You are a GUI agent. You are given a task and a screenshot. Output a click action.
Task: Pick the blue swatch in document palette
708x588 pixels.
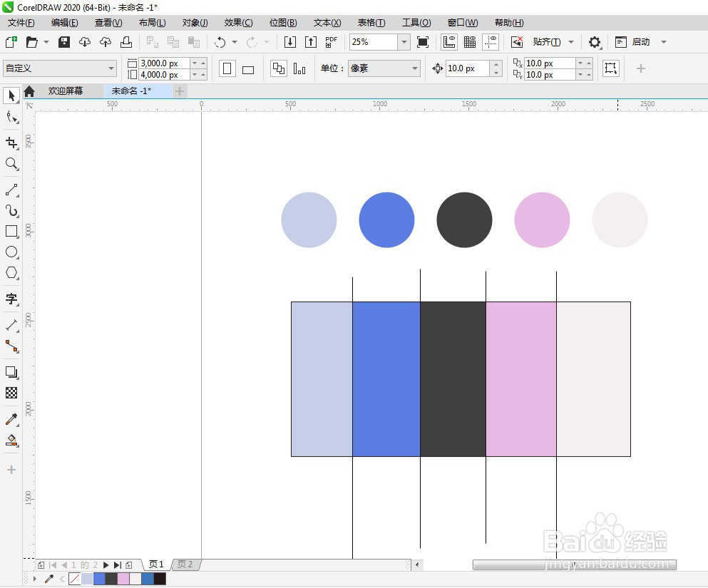pos(99,579)
